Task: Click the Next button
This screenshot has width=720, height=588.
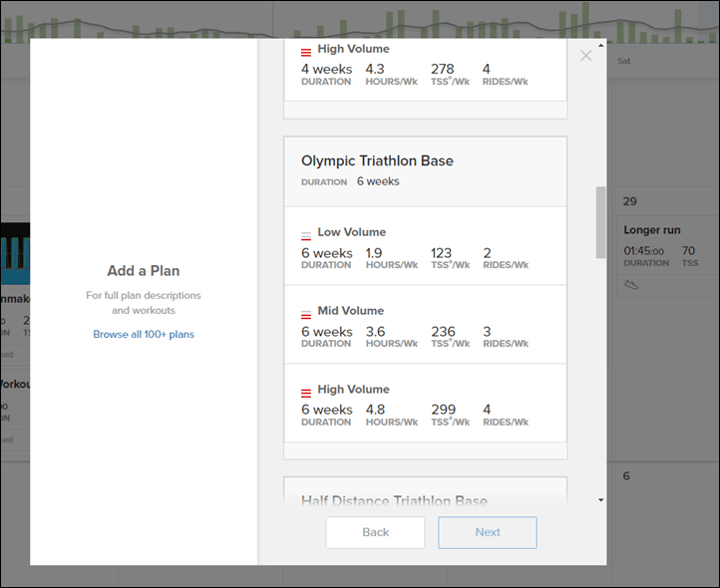Action: (x=488, y=532)
